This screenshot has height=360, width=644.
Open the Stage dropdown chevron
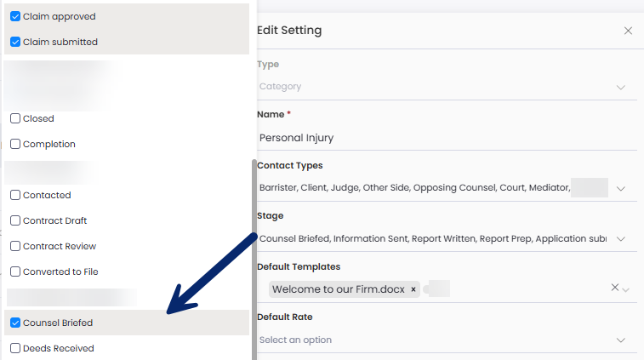(621, 239)
